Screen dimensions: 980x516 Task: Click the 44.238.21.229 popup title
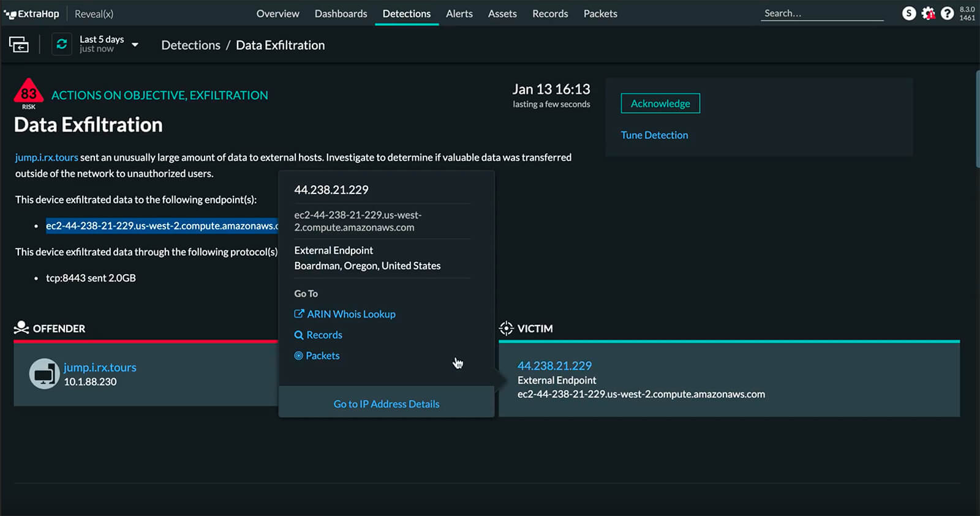tap(331, 190)
